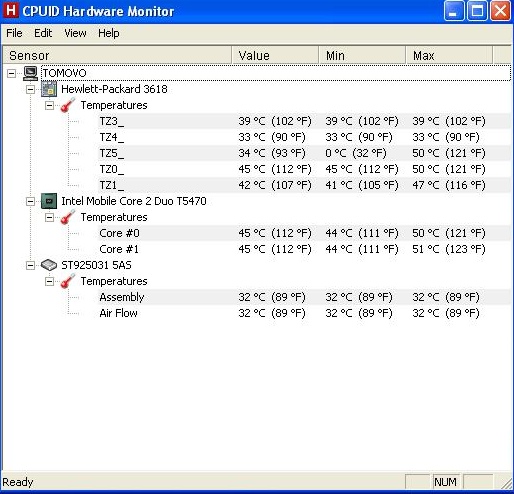Collapse the Hewlett-Packard 3618 node
The image size is (514, 494).
click(30, 89)
